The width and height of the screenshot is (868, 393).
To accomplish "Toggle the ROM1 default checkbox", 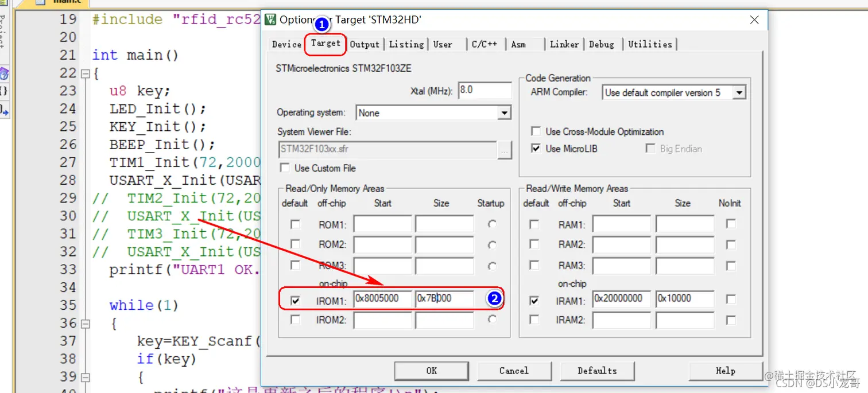I will (x=295, y=224).
